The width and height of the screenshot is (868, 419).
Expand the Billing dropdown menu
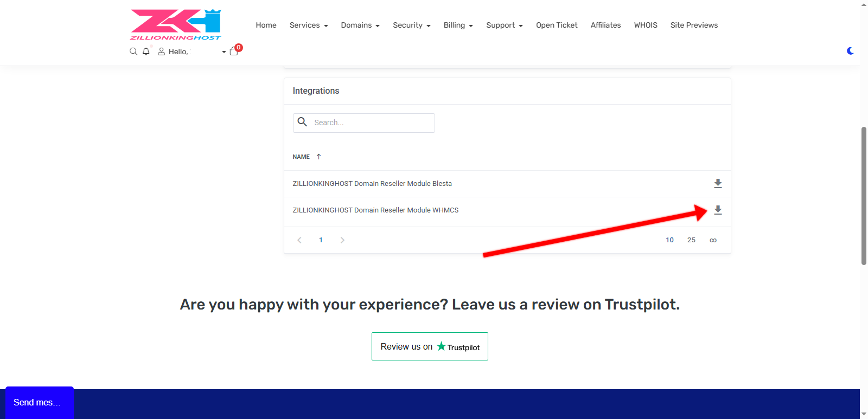(458, 25)
